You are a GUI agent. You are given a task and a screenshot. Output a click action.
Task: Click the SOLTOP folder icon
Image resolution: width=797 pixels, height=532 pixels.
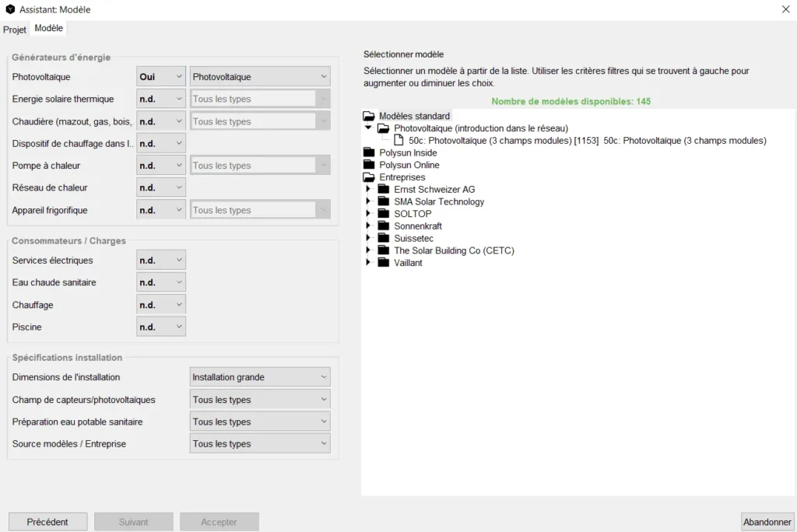tap(383, 214)
